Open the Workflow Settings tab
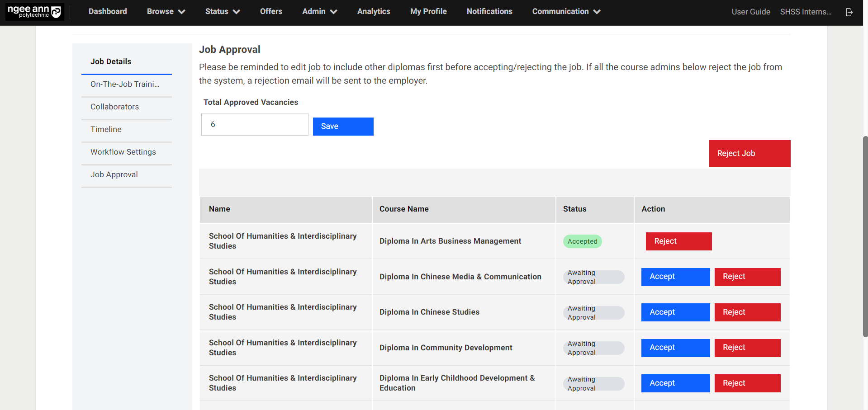The height and width of the screenshot is (410, 868). [123, 152]
